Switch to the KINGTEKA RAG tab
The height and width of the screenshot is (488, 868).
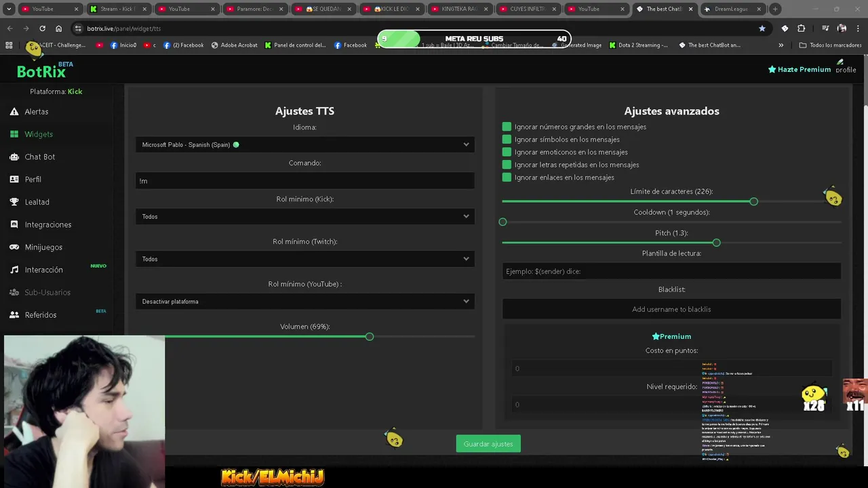pyautogui.click(x=459, y=9)
